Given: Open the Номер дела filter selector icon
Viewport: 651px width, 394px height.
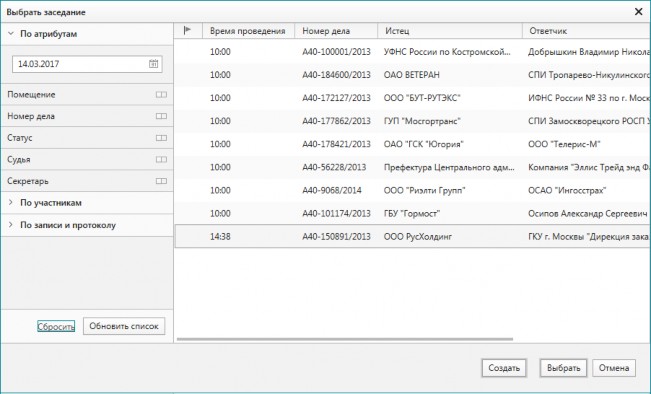Looking at the screenshot, I should 161,116.
